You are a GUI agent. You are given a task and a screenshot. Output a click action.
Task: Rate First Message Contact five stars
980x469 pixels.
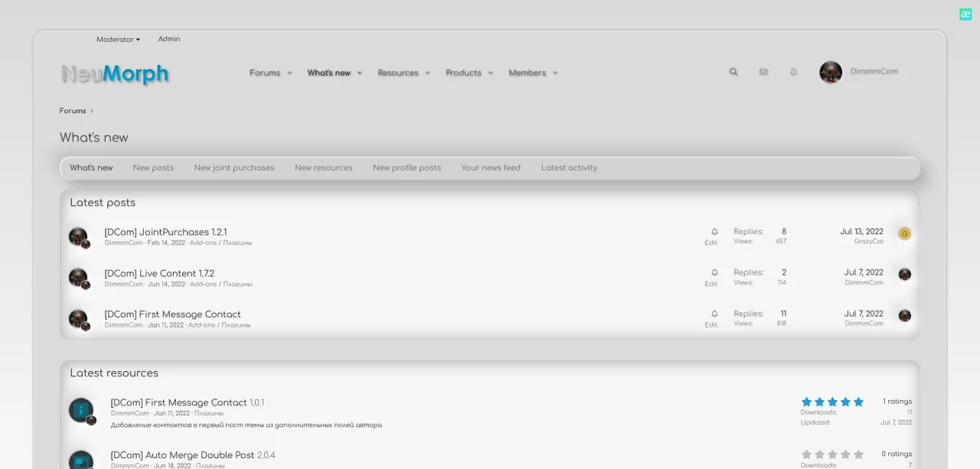coord(857,401)
